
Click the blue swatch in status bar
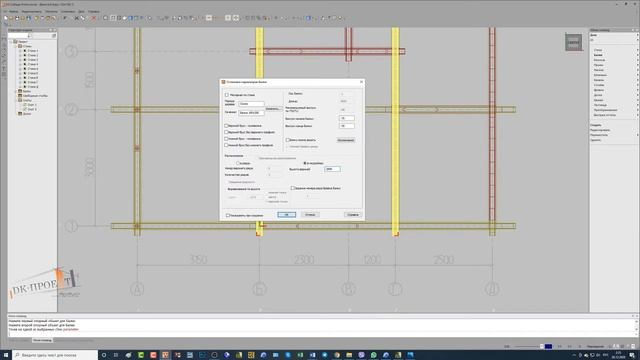[549, 347]
